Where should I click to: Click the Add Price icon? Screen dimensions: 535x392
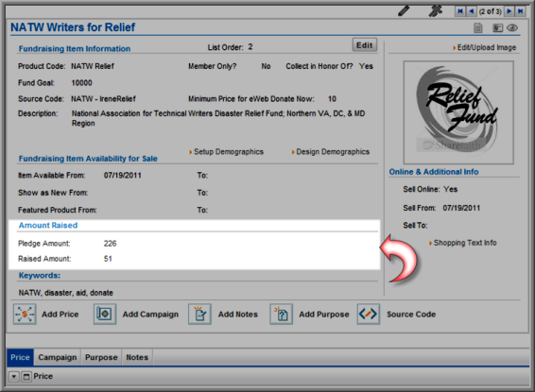[x=25, y=314]
